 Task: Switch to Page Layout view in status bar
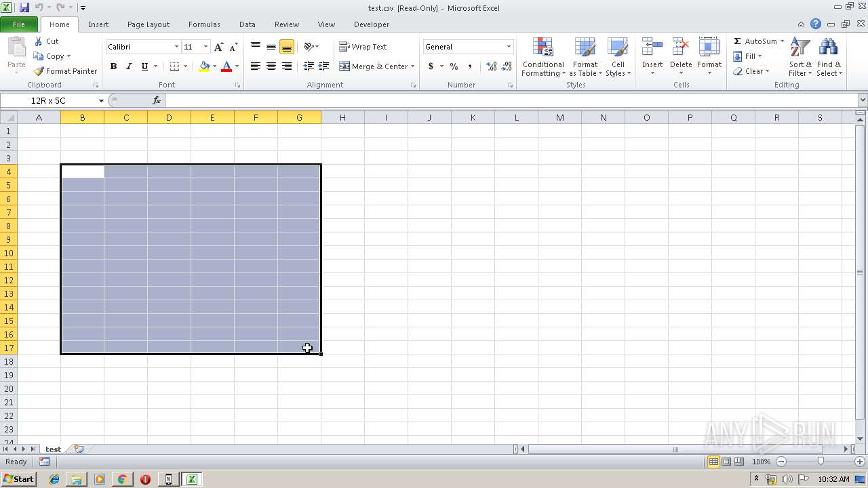[x=726, y=462]
